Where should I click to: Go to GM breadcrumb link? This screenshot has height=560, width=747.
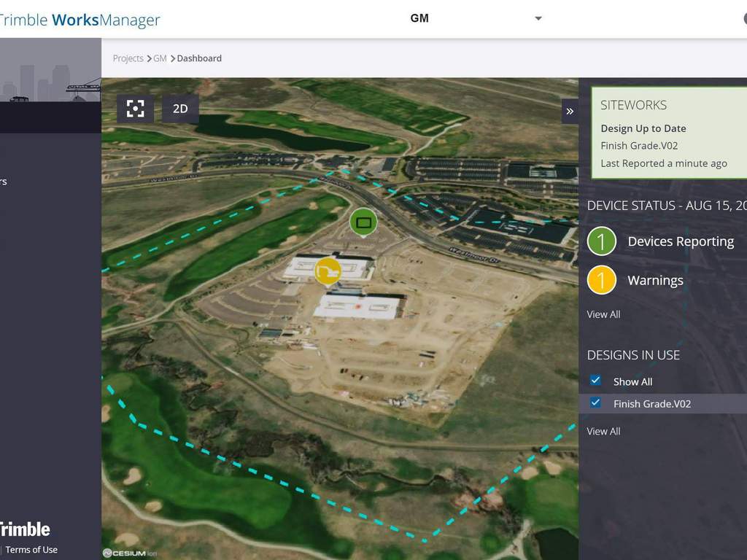pyautogui.click(x=160, y=58)
